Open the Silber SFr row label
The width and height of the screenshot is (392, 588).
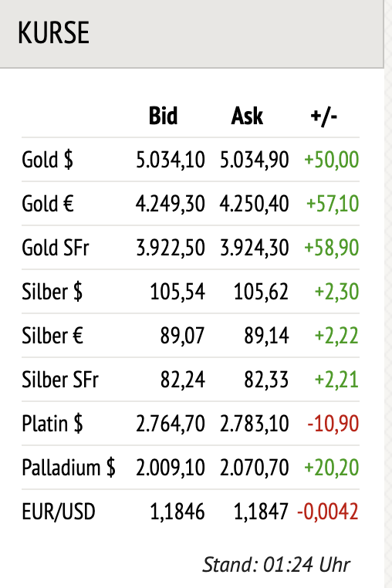pyautogui.click(x=60, y=380)
